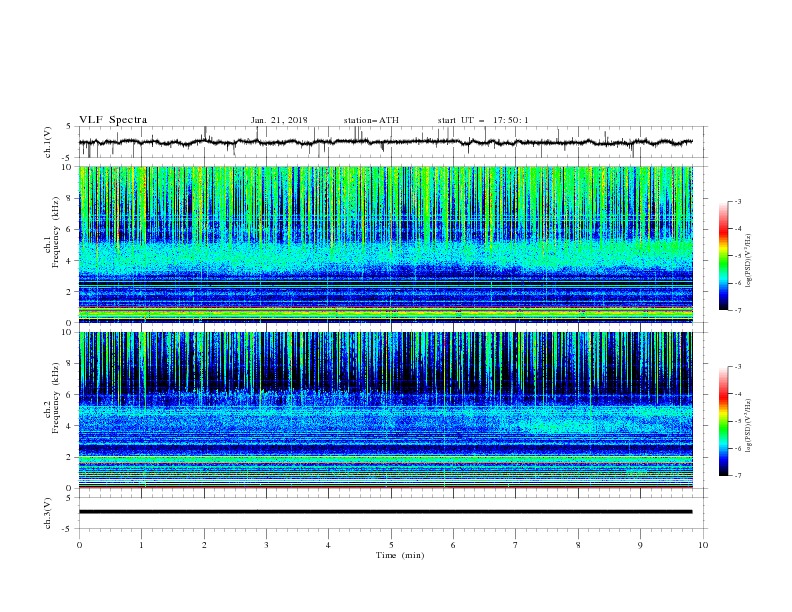Click time axis tick label "5"
The image size is (792, 612).
[x=391, y=545]
